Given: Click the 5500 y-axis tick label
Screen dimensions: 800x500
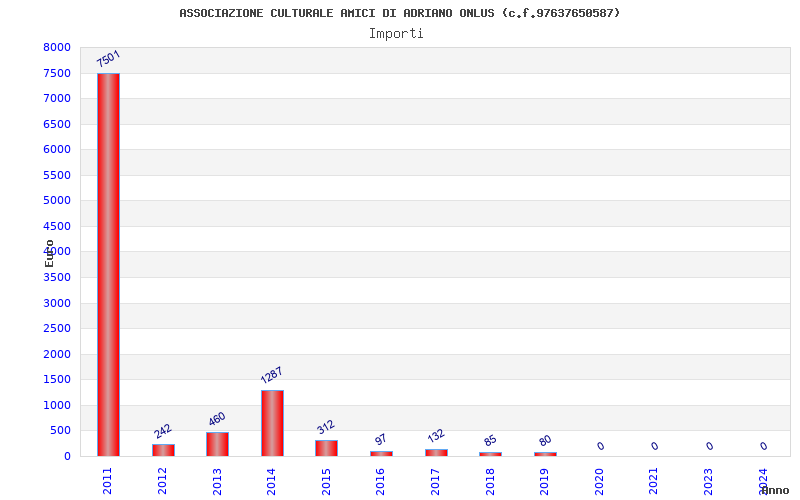Looking at the screenshot, I should pos(57,176).
